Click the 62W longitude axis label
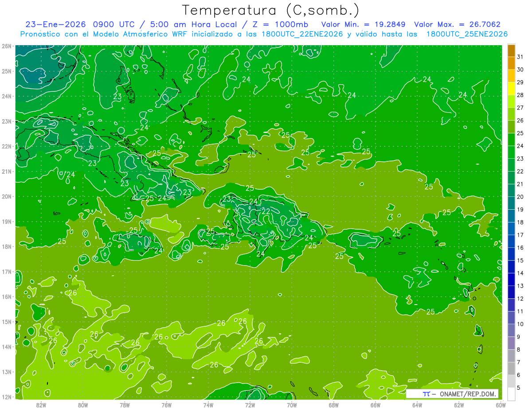 click(459, 405)
